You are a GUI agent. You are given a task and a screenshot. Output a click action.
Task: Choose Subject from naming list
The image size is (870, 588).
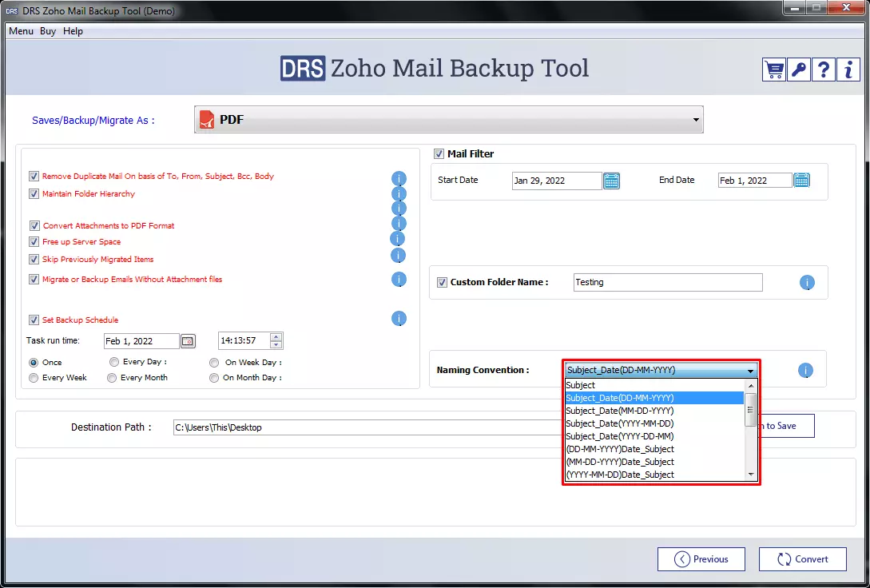click(x=654, y=385)
